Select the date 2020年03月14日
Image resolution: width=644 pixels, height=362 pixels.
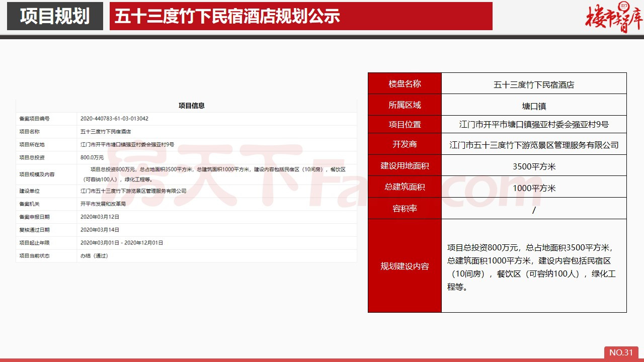pos(100,230)
